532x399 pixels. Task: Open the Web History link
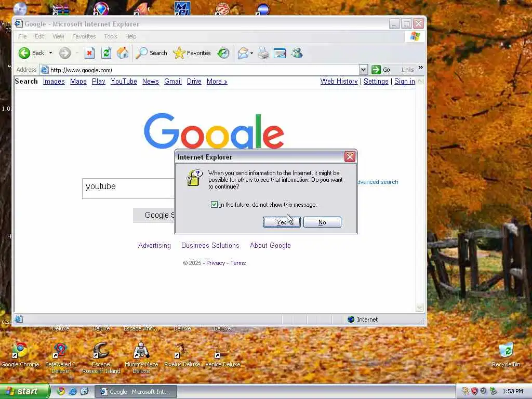tap(339, 82)
